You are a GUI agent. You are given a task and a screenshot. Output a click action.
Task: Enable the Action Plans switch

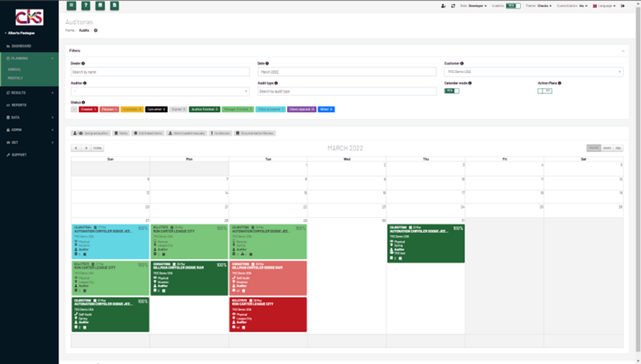tap(545, 91)
